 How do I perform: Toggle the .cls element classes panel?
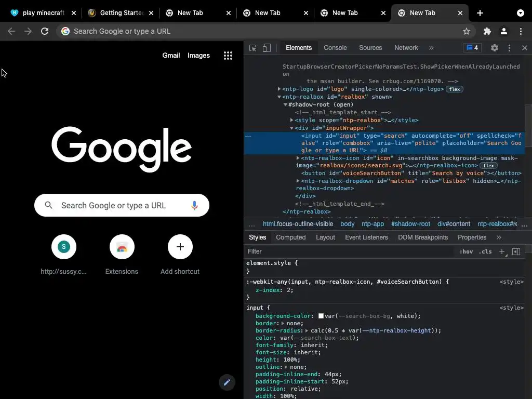[485, 251]
